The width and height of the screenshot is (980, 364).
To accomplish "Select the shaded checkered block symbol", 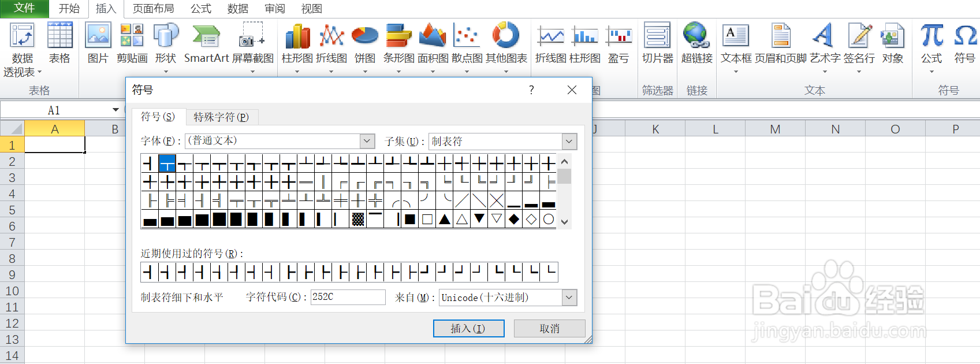I will tap(358, 219).
